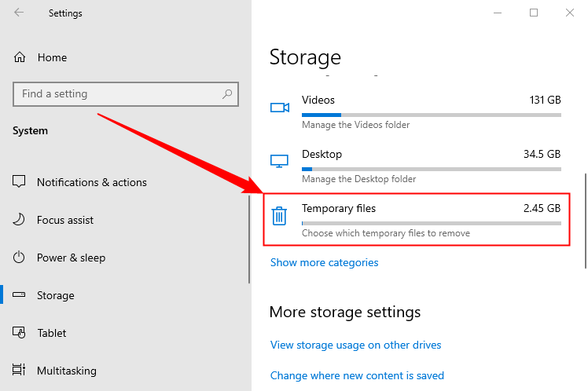Select Storage in the sidebar
The height and width of the screenshot is (391, 588).
[x=55, y=295]
